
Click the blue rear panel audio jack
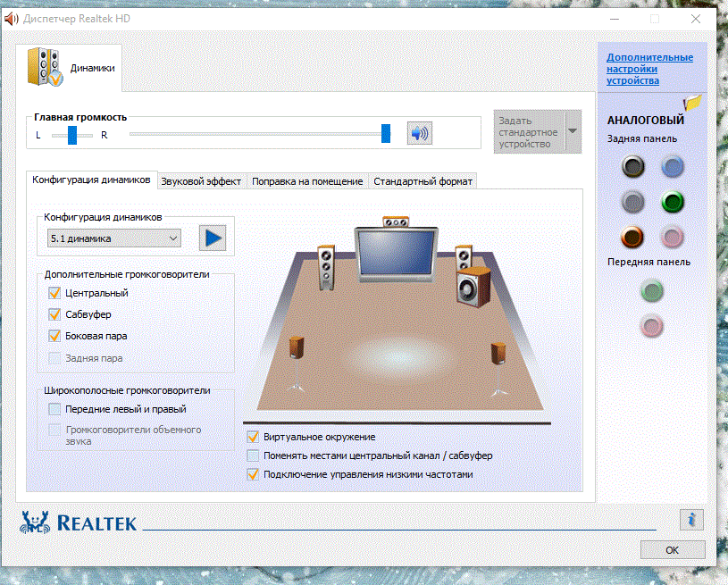click(x=673, y=166)
